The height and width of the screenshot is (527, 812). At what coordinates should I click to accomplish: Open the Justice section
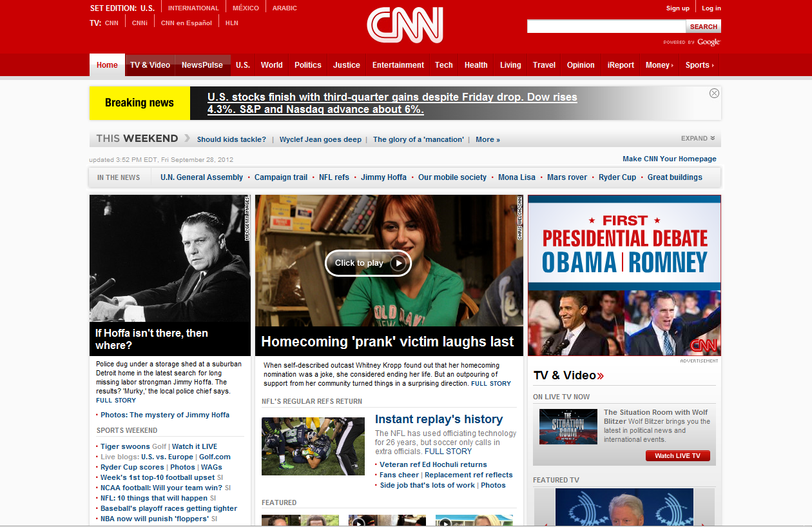click(x=347, y=65)
